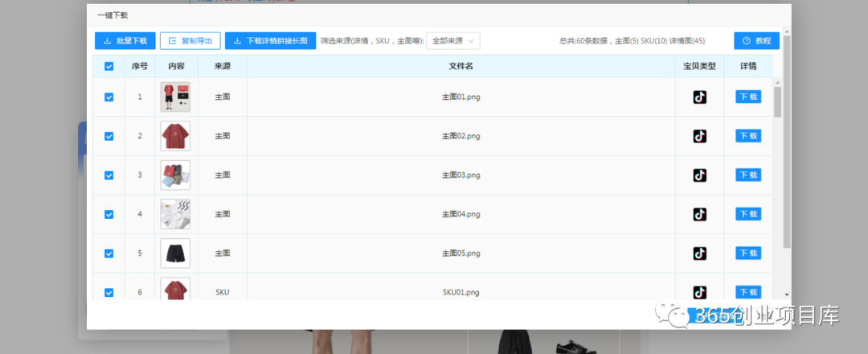The width and height of the screenshot is (868, 354).
Task: Click the 下载详情拼接长图 button
Action: click(270, 41)
